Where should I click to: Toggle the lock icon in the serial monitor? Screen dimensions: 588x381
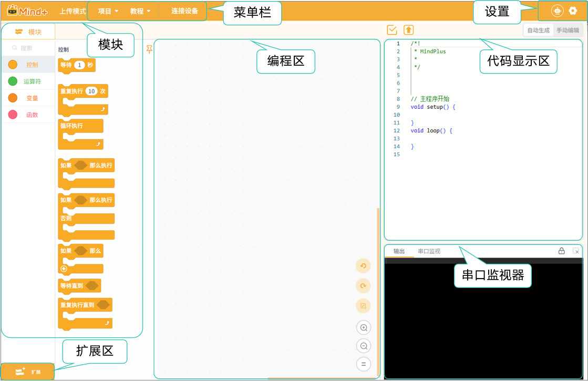click(x=562, y=251)
